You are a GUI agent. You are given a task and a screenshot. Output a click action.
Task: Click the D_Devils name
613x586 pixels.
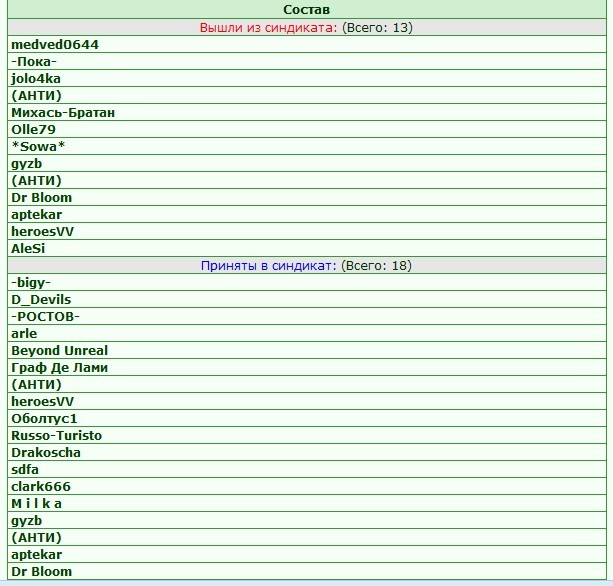pos(41,300)
